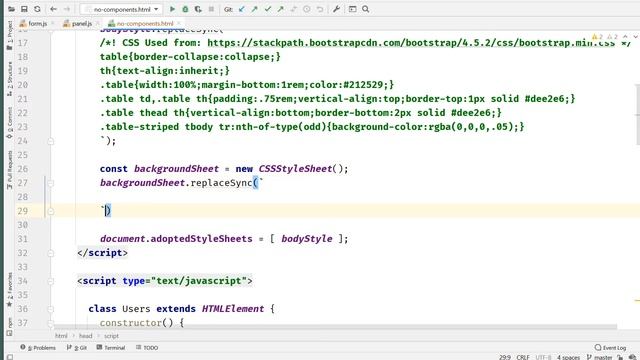The height and width of the screenshot is (360, 640).
Task: Open the Git history clock icon
Action: (307, 9)
